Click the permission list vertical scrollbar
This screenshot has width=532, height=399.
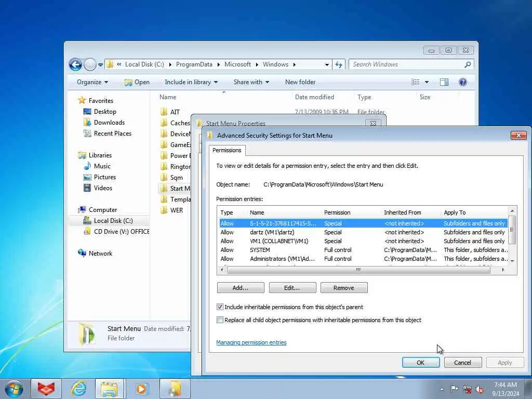pyautogui.click(x=512, y=229)
